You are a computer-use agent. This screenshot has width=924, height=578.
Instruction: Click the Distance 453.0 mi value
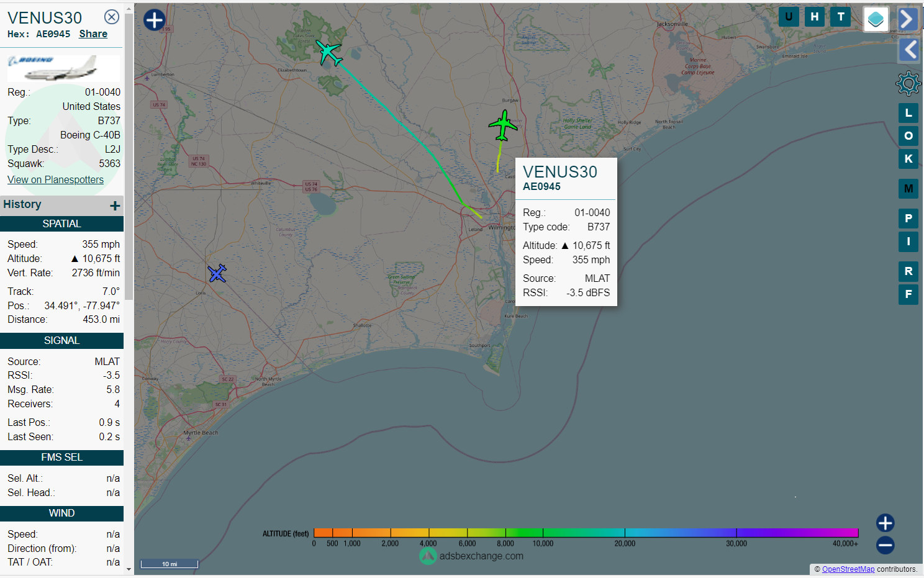(x=101, y=320)
